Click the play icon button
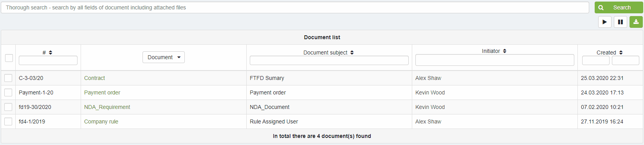This screenshot has width=644, height=145. (604, 22)
